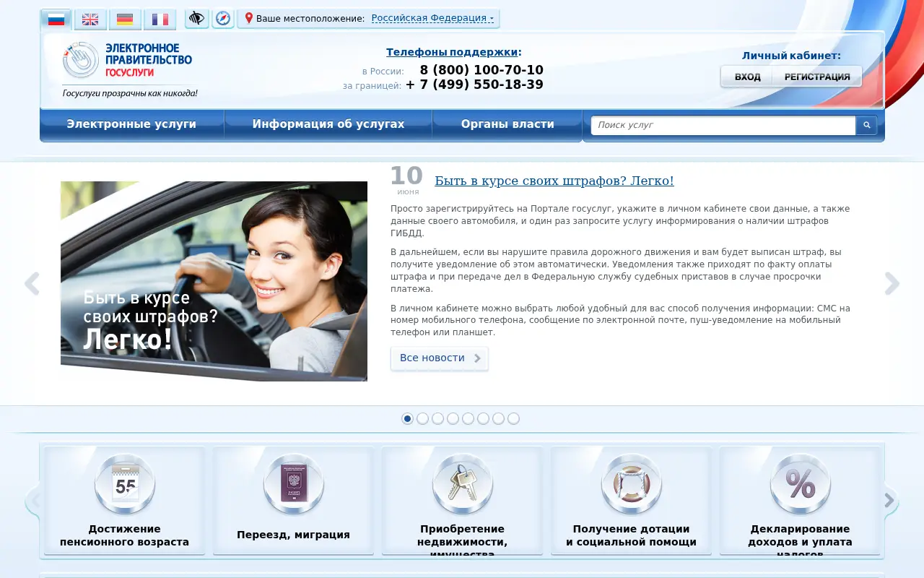Select the fourth news slide dot
Image resolution: width=924 pixels, height=578 pixels.
(x=453, y=418)
